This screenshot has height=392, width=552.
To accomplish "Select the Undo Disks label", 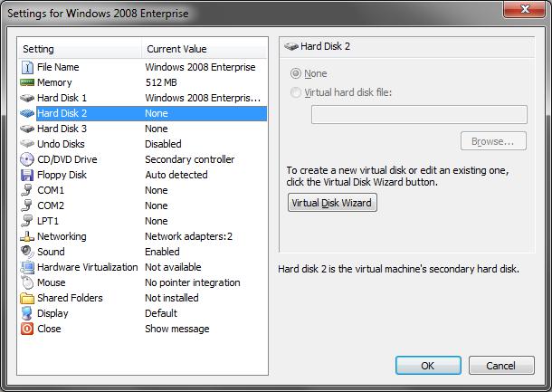I will pyautogui.click(x=61, y=144).
